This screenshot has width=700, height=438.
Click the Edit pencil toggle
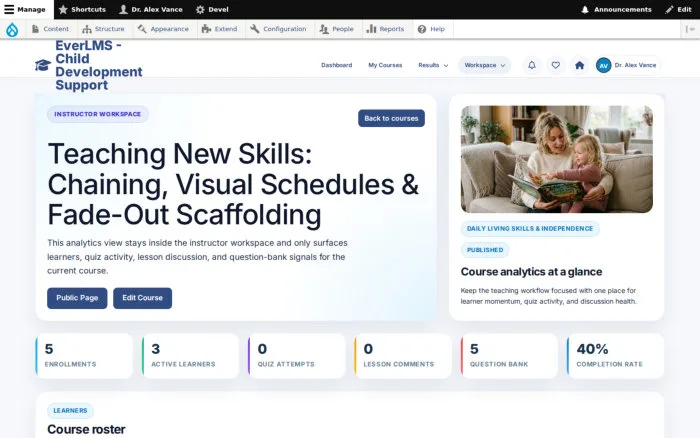(678, 9)
